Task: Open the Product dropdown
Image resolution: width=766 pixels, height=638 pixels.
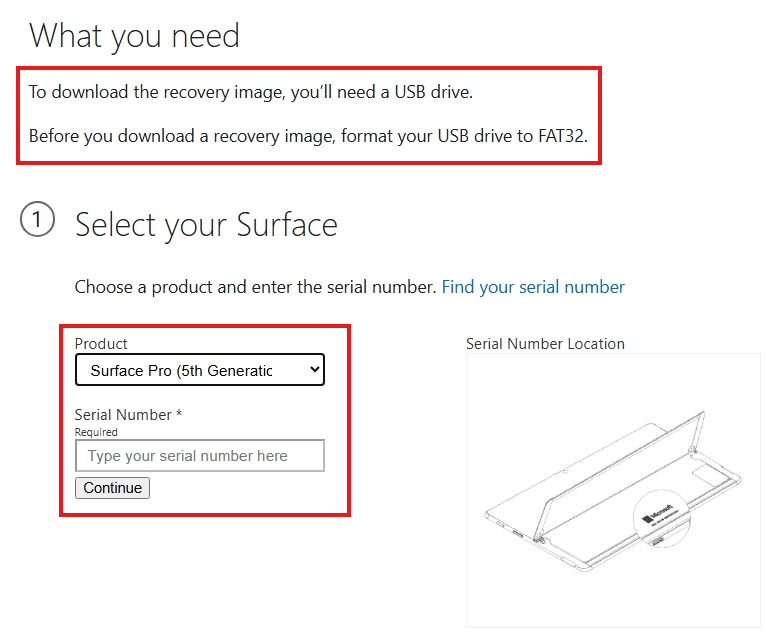Action: tap(200, 370)
